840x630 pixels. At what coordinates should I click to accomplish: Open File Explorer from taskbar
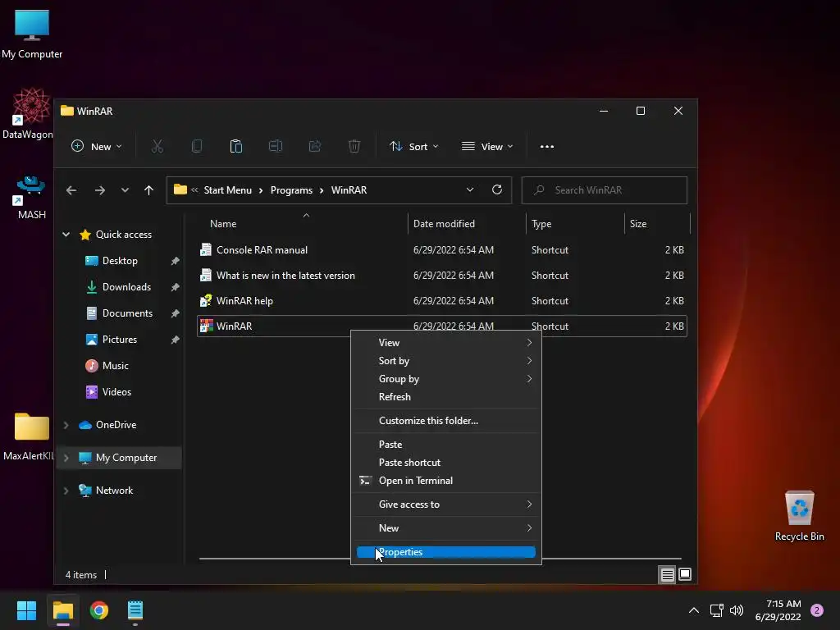coord(62,610)
